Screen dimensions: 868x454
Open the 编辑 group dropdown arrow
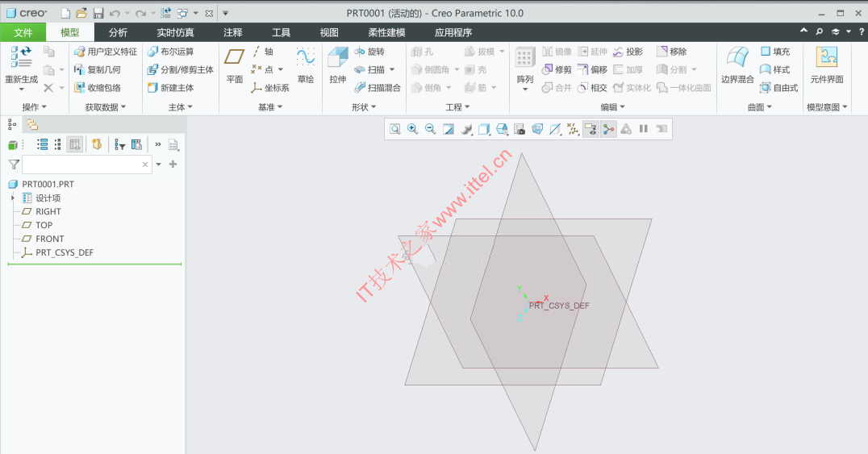pyautogui.click(x=613, y=107)
